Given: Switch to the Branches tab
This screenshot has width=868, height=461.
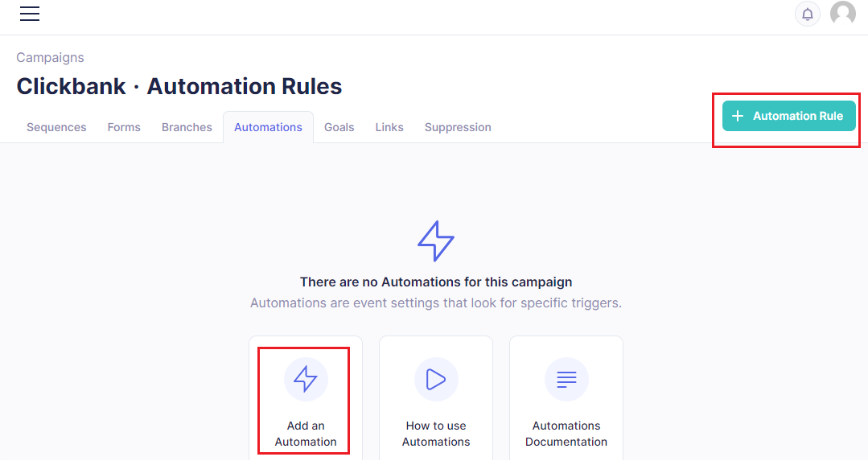Looking at the screenshot, I should click(187, 127).
